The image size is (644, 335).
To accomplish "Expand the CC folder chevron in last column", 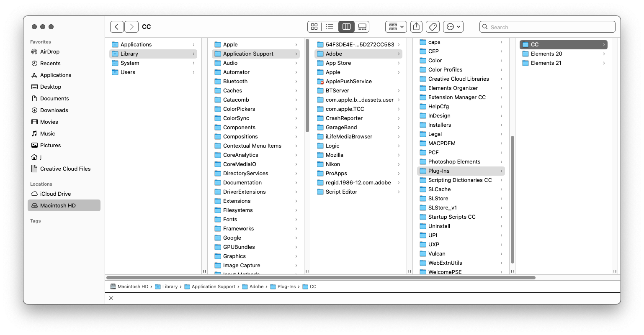I will (x=604, y=45).
